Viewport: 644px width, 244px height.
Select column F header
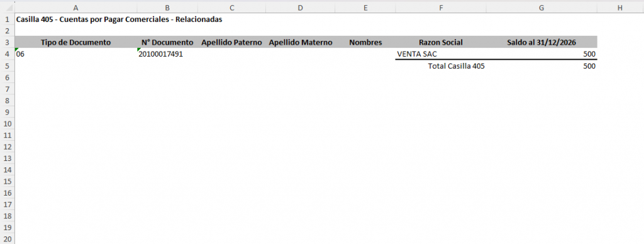[x=441, y=8]
